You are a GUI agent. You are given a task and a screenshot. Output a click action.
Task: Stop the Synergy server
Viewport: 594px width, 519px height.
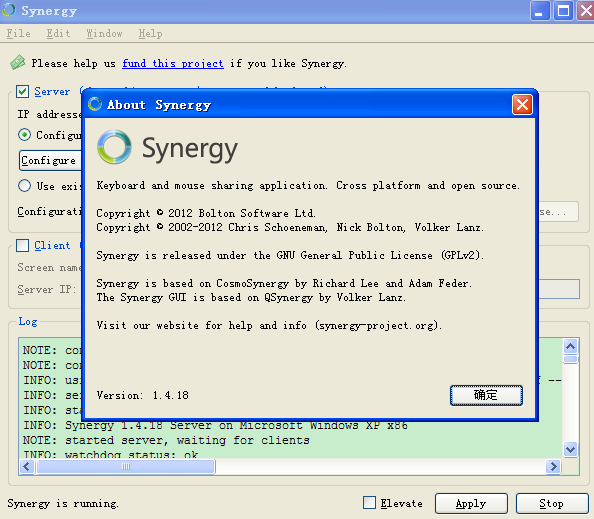coord(552,503)
